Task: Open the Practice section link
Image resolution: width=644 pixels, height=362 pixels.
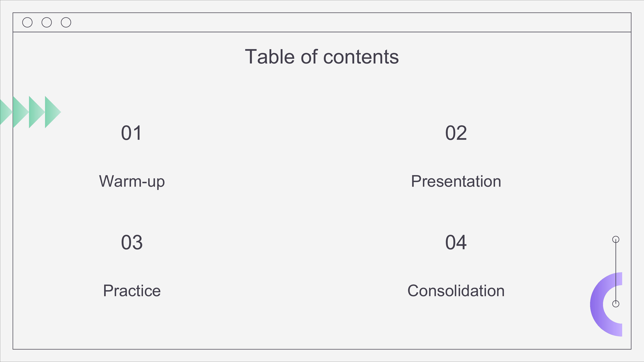Action: (x=132, y=291)
